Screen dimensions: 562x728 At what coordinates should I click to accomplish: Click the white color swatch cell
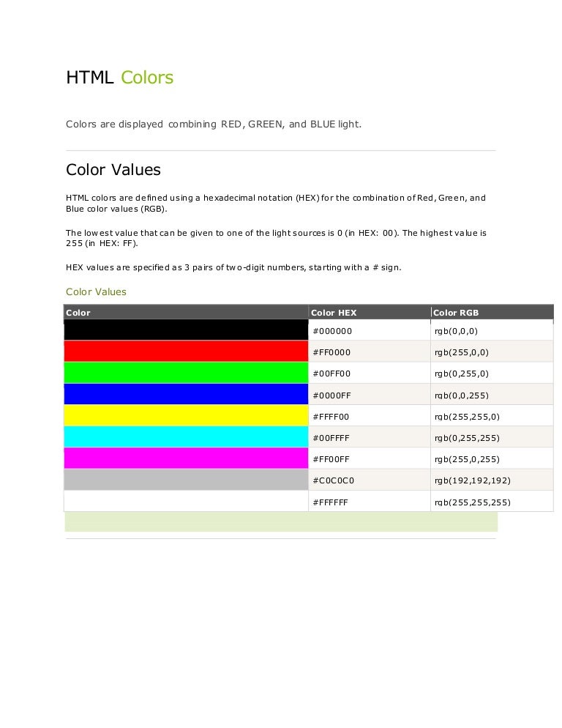(x=186, y=502)
